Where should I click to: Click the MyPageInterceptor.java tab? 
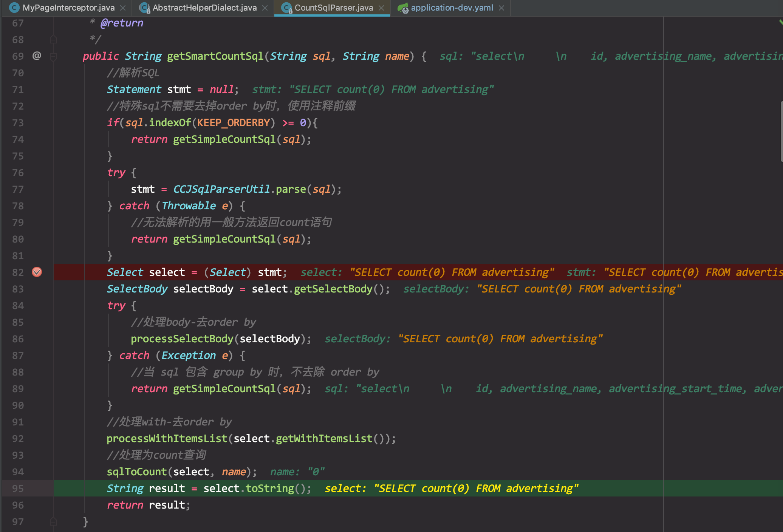(x=63, y=7)
